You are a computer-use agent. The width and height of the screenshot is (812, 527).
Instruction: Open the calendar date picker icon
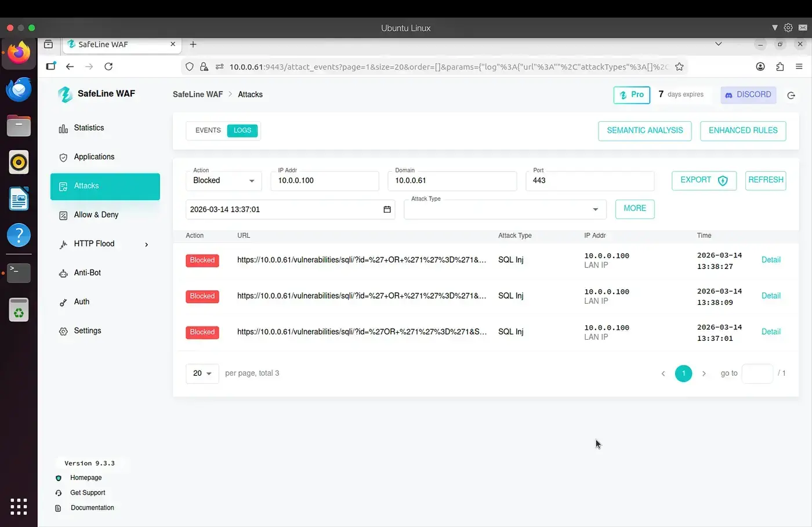(x=387, y=209)
